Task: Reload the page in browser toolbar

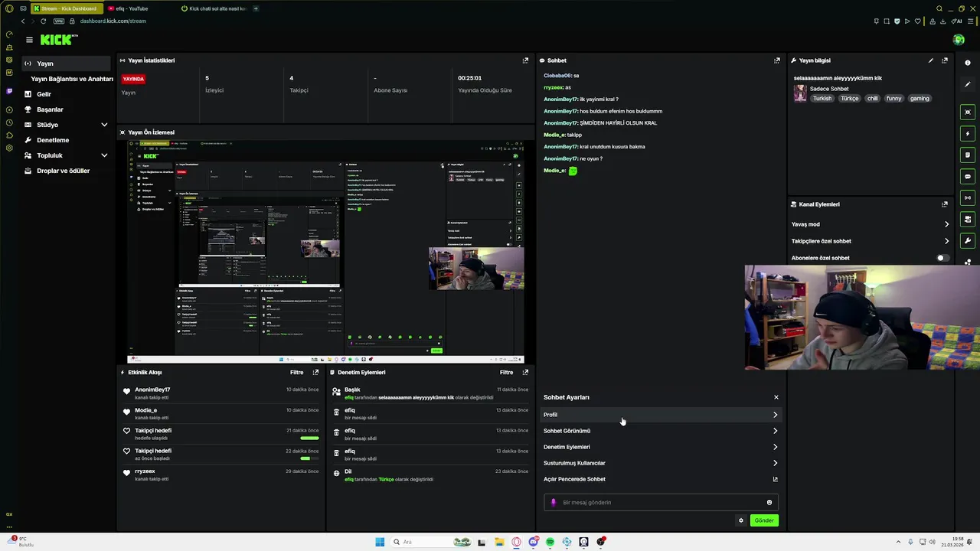Action: click(43, 21)
